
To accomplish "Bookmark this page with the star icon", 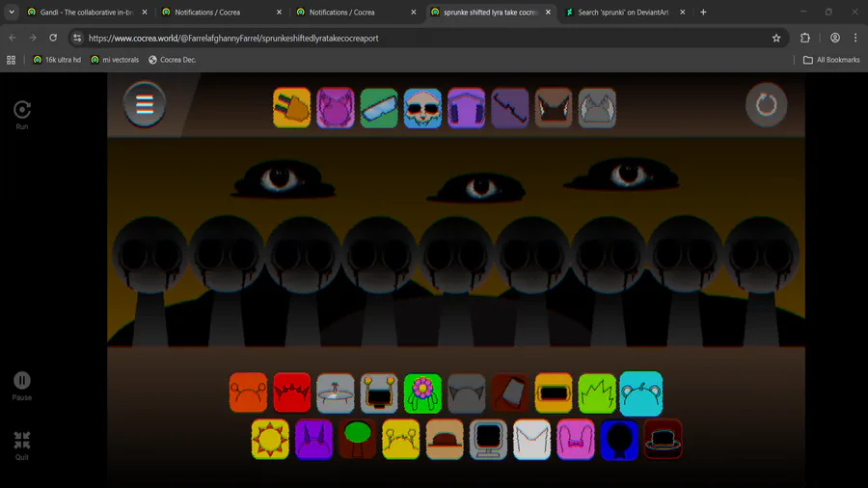I will (x=776, y=39).
